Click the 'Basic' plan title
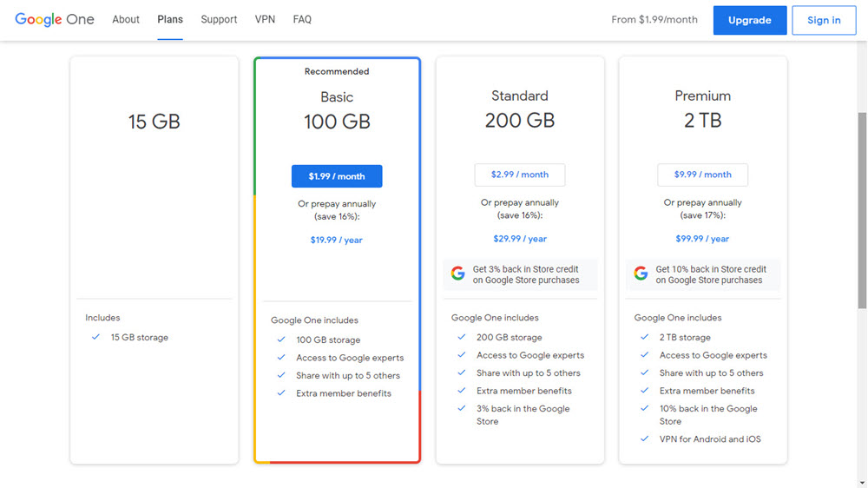The image size is (868, 488). pos(337,97)
